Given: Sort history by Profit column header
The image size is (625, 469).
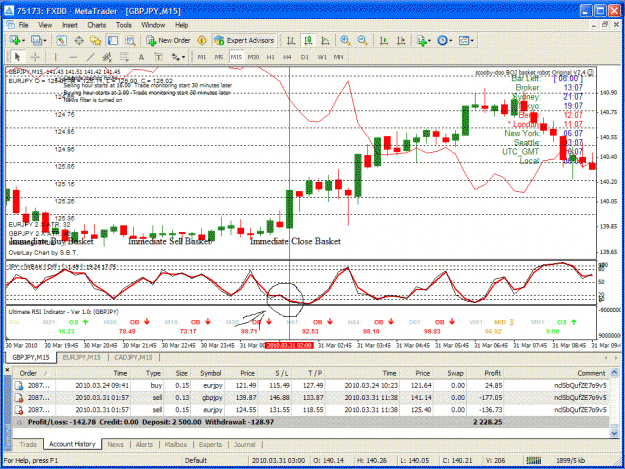Looking at the screenshot, I should point(493,373).
